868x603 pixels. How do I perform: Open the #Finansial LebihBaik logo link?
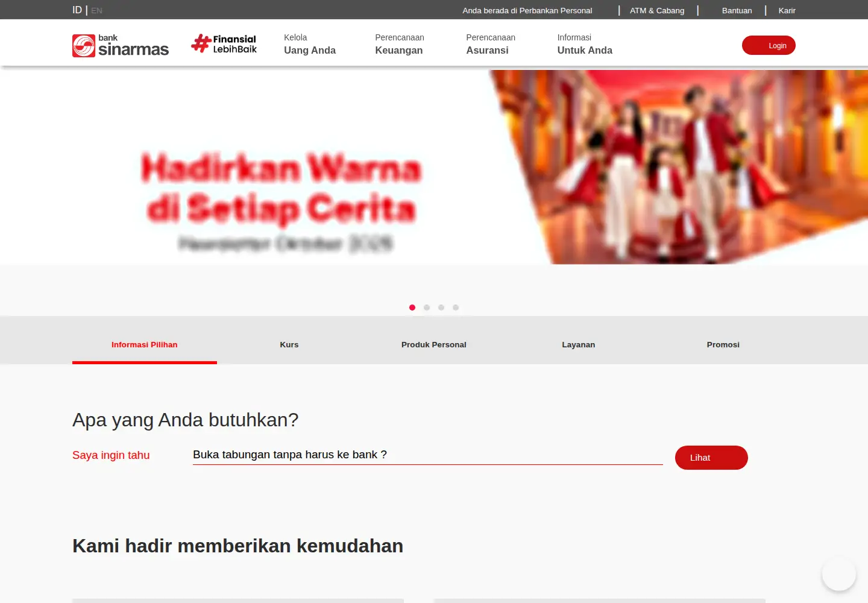click(224, 44)
